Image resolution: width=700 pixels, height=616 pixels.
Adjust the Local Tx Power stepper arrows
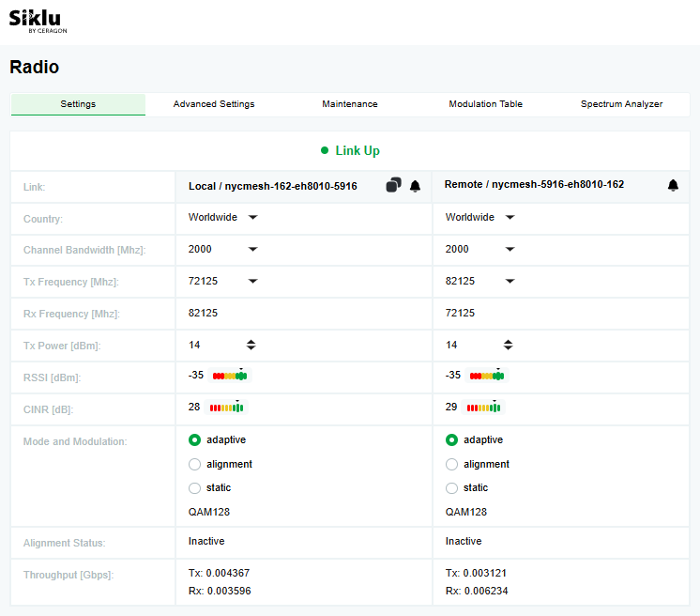[x=251, y=346]
